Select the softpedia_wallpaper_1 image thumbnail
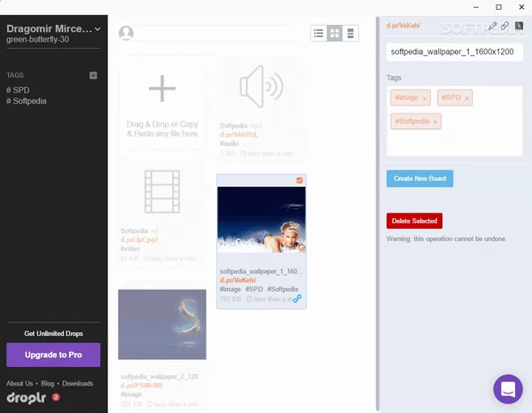 pyautogui.click(x=262, y=220)
